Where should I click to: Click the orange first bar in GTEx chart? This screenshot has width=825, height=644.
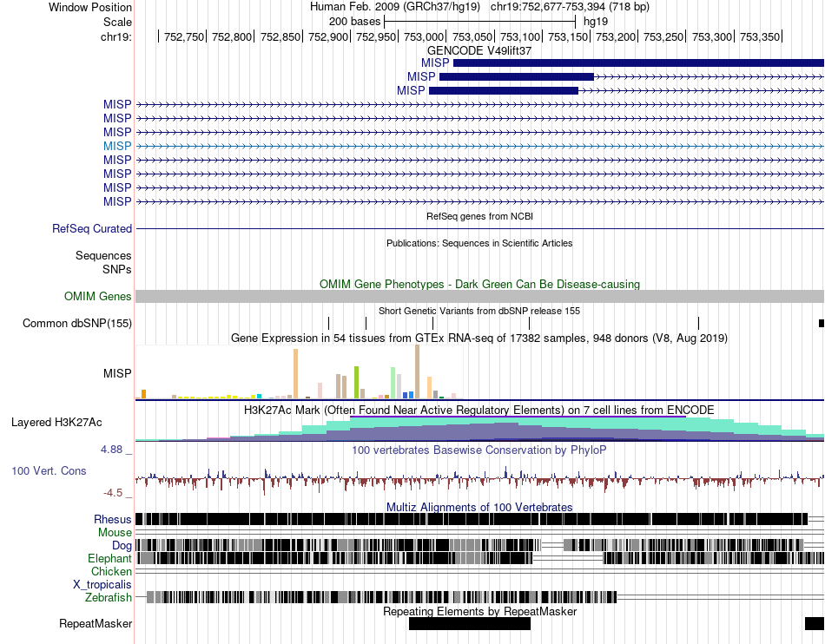pyautogui.click(x=143, y=394)
